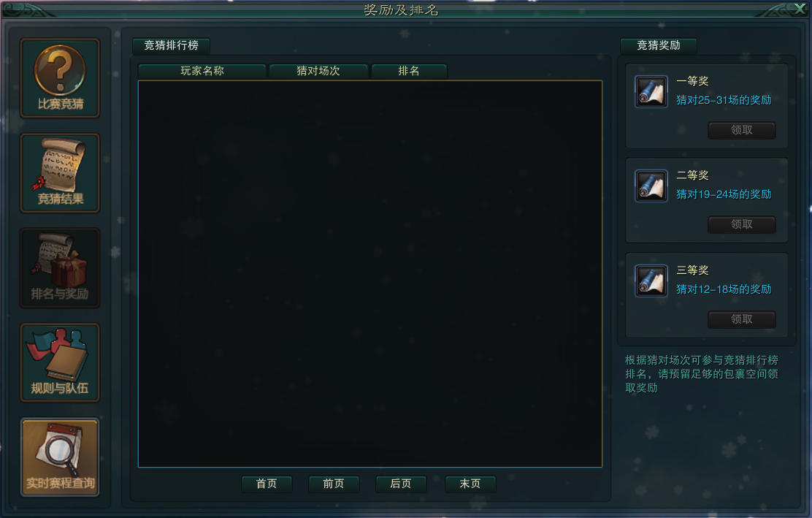
Task: Go to the first page with 首页
Action: pos(267,484)
